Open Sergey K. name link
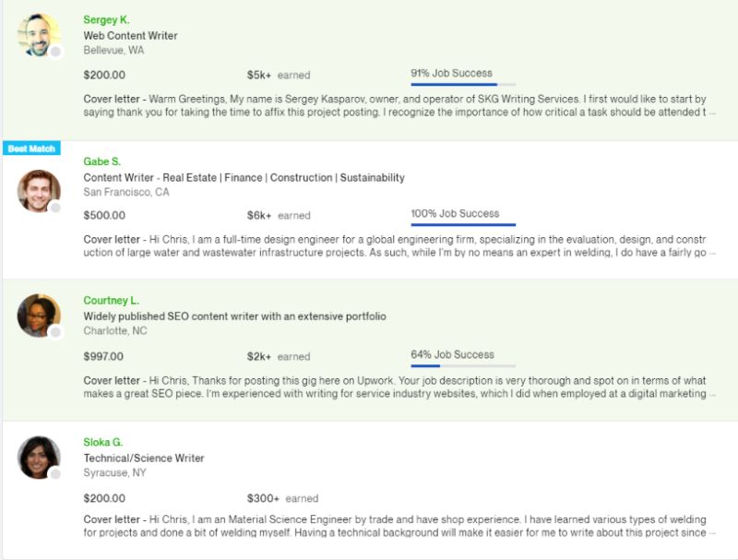Image resolution: width=738 pixels, height=560 pixels. (106, 19)
